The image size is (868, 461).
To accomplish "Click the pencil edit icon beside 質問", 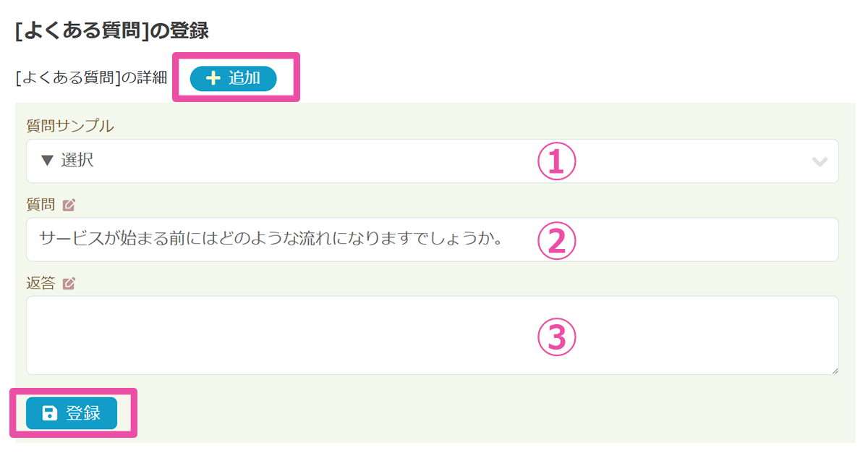I will [69, 206].
